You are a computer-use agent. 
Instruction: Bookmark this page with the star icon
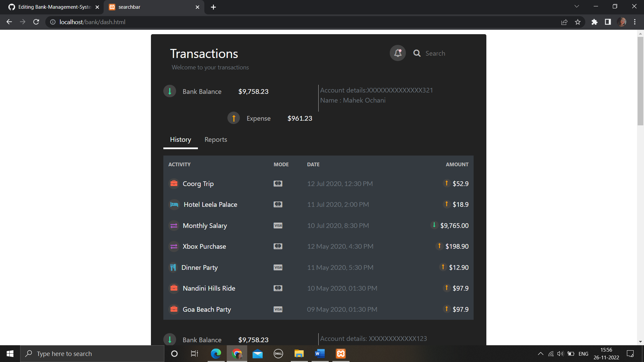[578, 22]
